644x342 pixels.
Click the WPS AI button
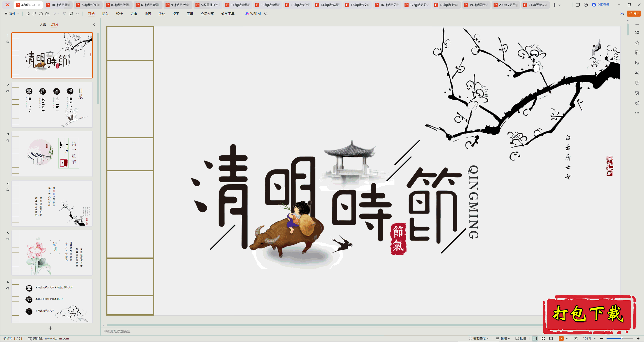[253, 14]
